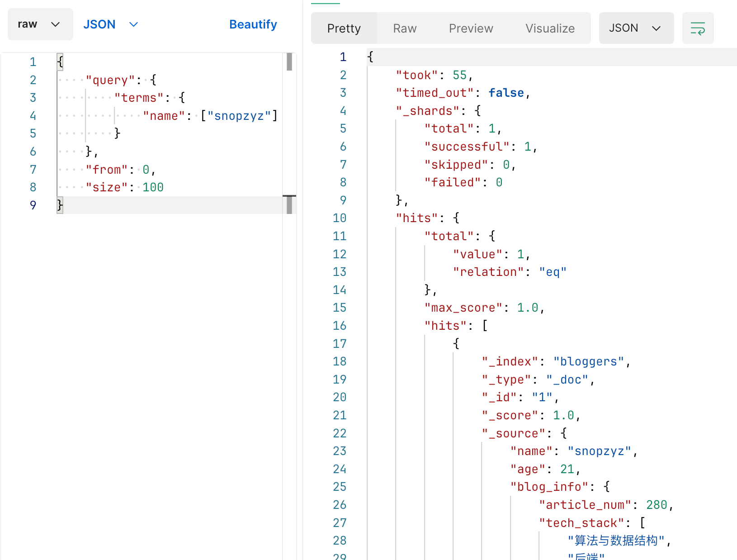Click the "blog_info" key in response
737x560 pixels.
549,487
